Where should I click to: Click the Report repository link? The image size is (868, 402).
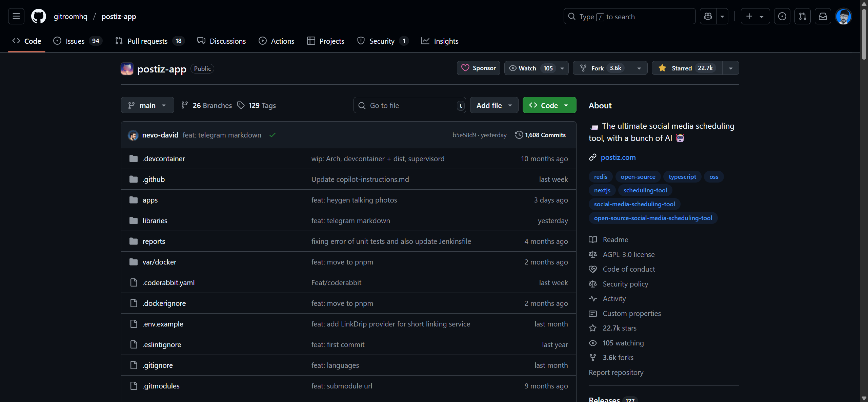(616, 372)
